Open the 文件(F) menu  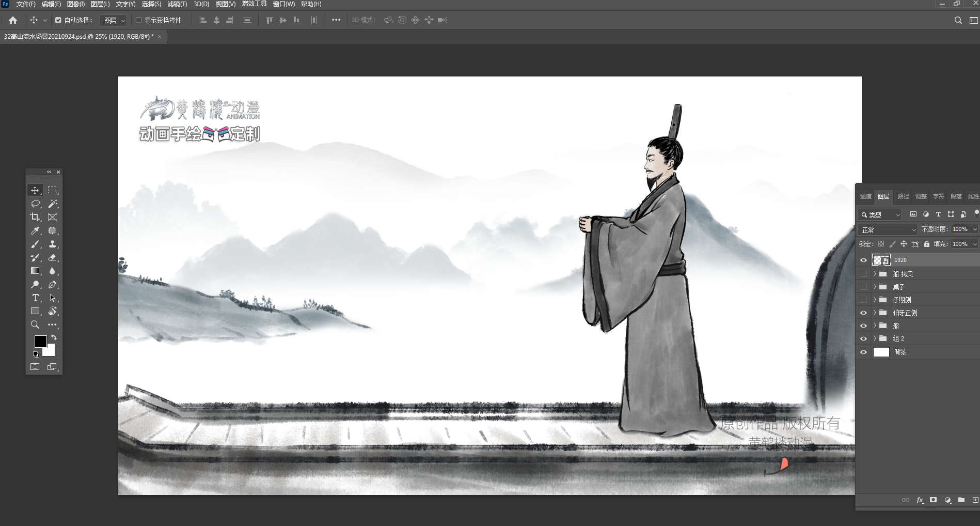point(26,4)
